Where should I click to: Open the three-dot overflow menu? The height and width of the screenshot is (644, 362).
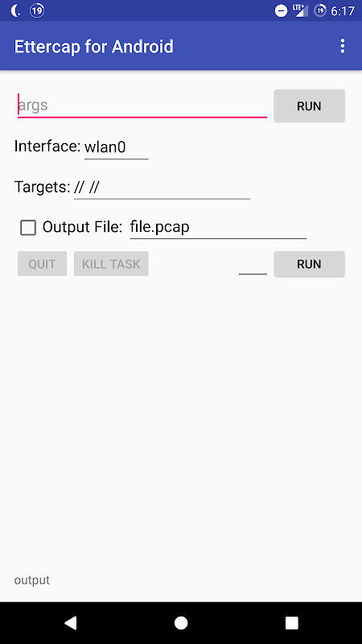(x=343, y=47)
